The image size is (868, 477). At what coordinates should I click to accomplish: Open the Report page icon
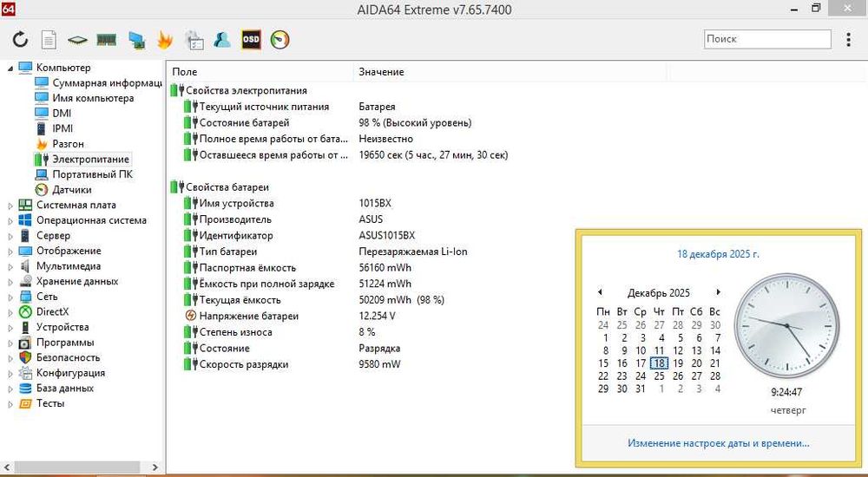pyautogui.click(x=49, y=39)
